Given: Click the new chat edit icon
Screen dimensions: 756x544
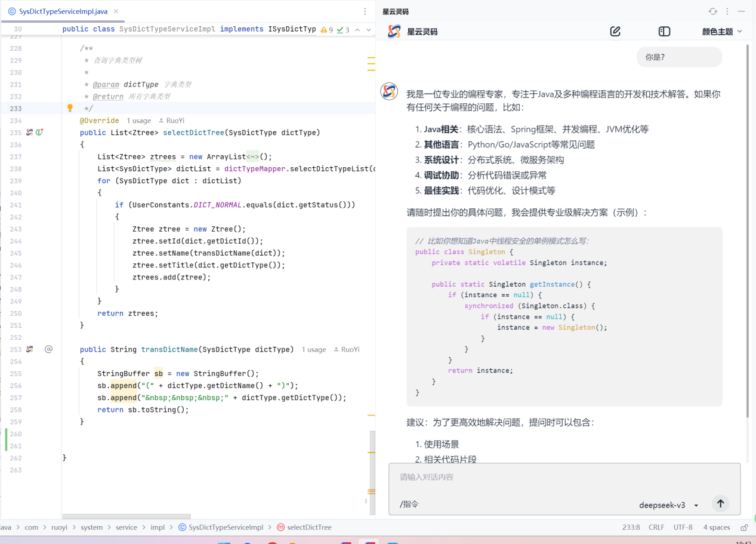Looking at the screenshot, I should pyautogui.click(x=615, y=32).
